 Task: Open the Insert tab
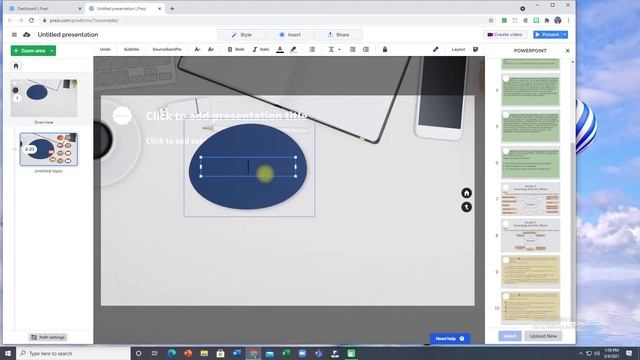coord(290,35)
